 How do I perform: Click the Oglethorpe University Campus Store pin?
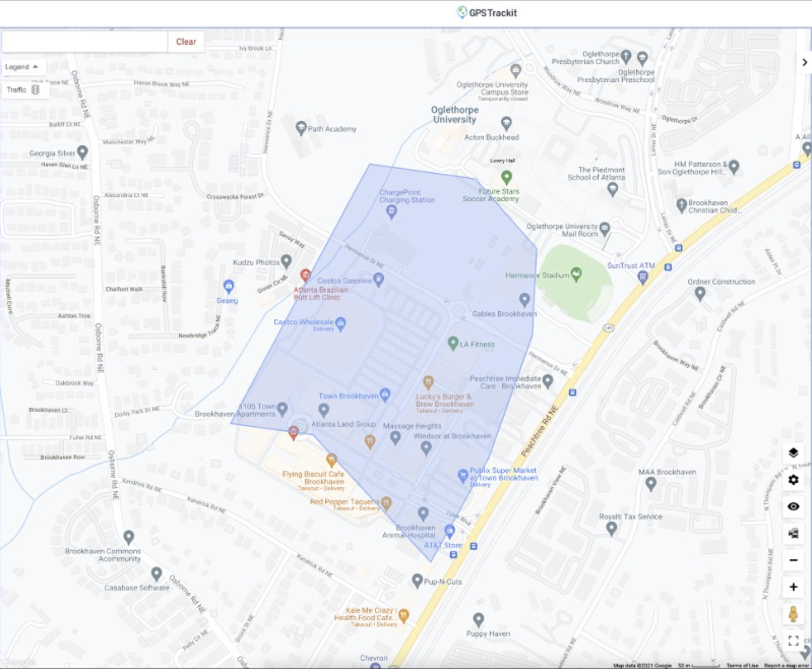(x=516, y=70)
